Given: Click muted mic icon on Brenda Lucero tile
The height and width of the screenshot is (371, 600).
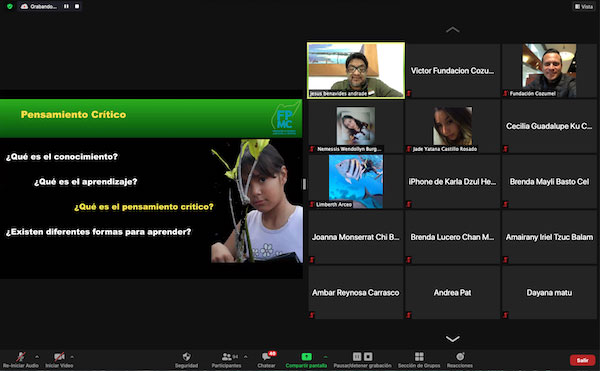Looking at the screenshot, I should coord(409,260).
